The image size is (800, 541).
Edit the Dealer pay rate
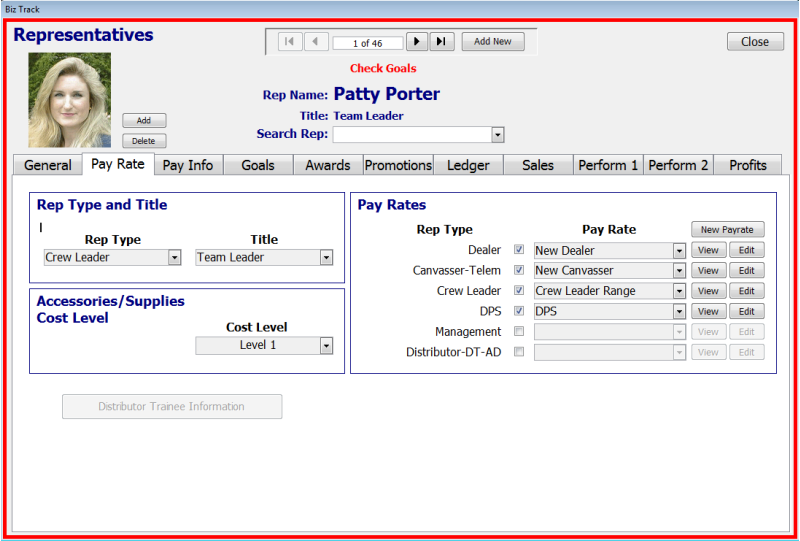tap(746, 250)
